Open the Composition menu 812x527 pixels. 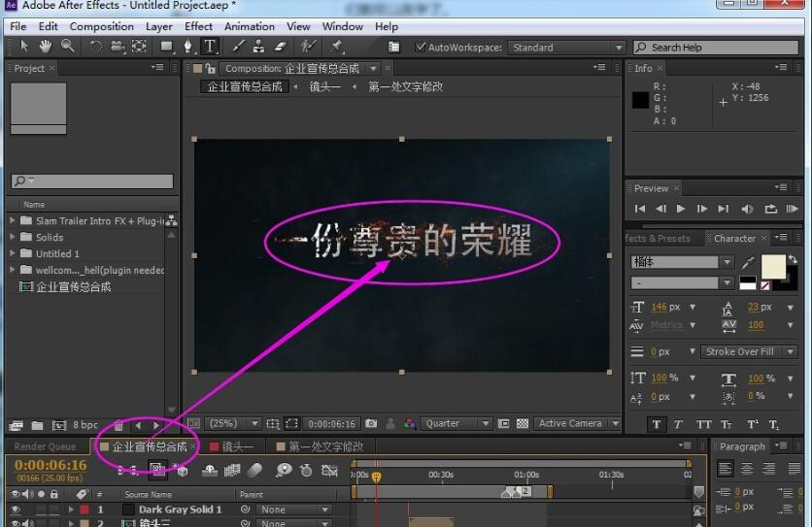click(x=101, y=26)
